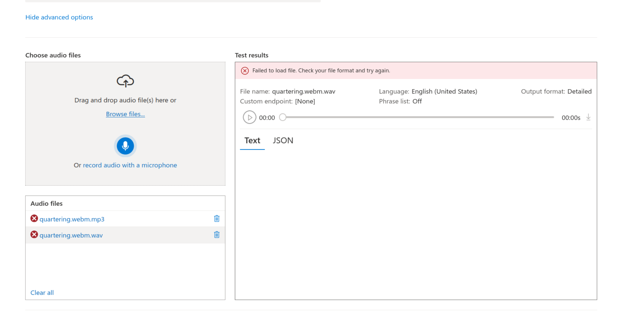Download the audio with the download arrow icon
Viewport: 644px width, 320px height.
pos(588,117)
